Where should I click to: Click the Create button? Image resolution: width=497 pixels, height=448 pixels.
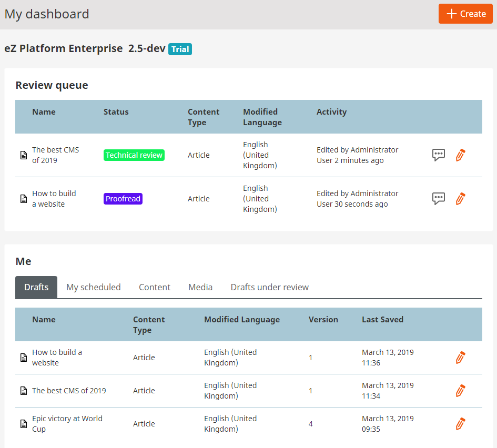click(465, 14)
